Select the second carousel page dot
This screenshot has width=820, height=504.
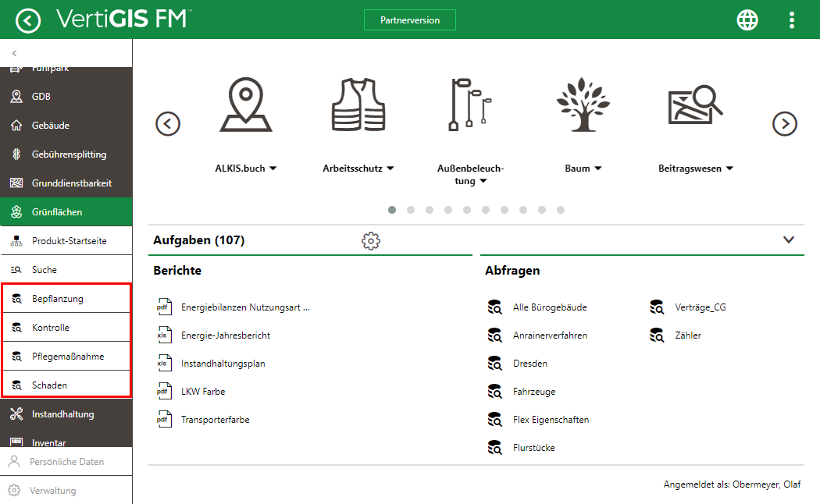411,210
